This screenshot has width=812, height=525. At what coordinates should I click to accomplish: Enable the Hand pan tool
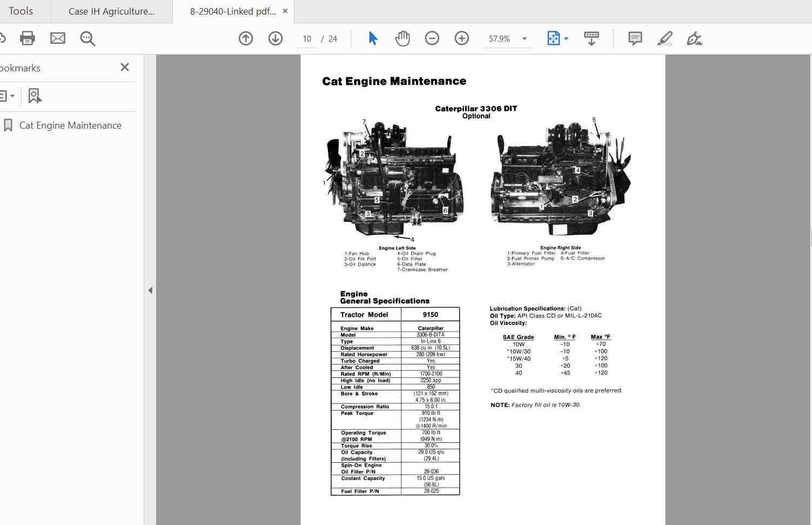tap(402, 38)
